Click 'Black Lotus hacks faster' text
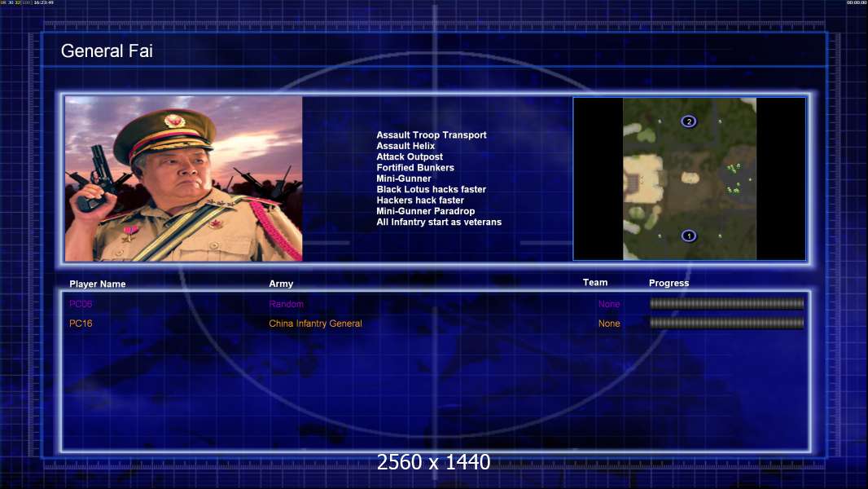Viewport: 868px width, 489px height. (431, 189)
